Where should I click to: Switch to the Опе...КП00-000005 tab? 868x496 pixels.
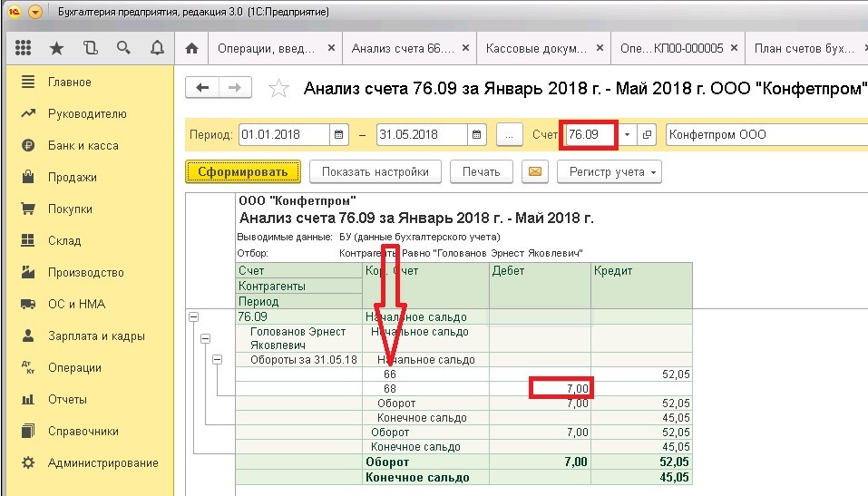pos(671,48)
